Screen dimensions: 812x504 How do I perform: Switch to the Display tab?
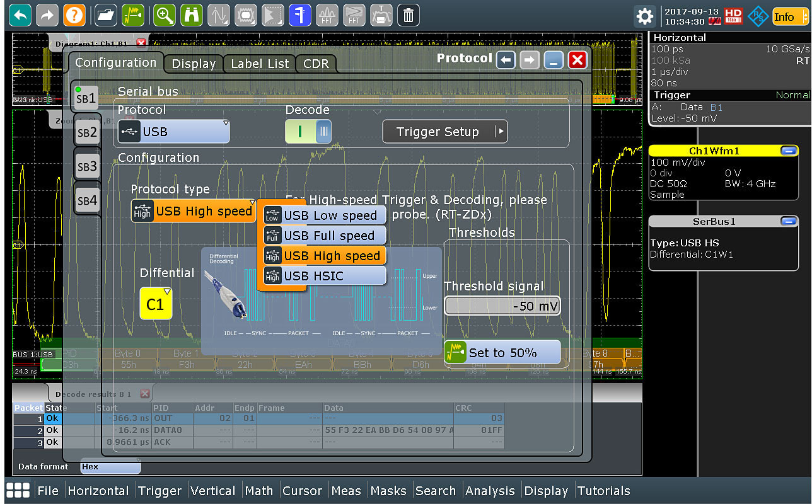tap(194, 64)
